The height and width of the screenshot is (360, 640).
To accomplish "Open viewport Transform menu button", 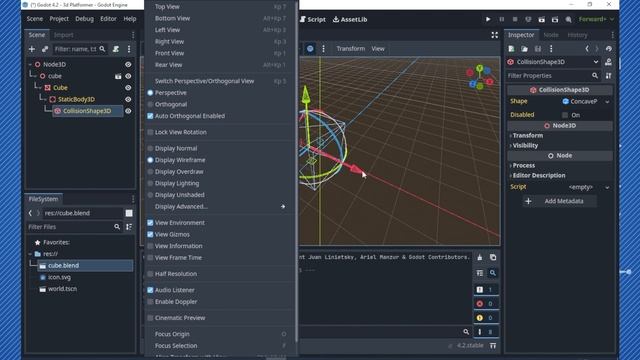I will pos(351,49).
